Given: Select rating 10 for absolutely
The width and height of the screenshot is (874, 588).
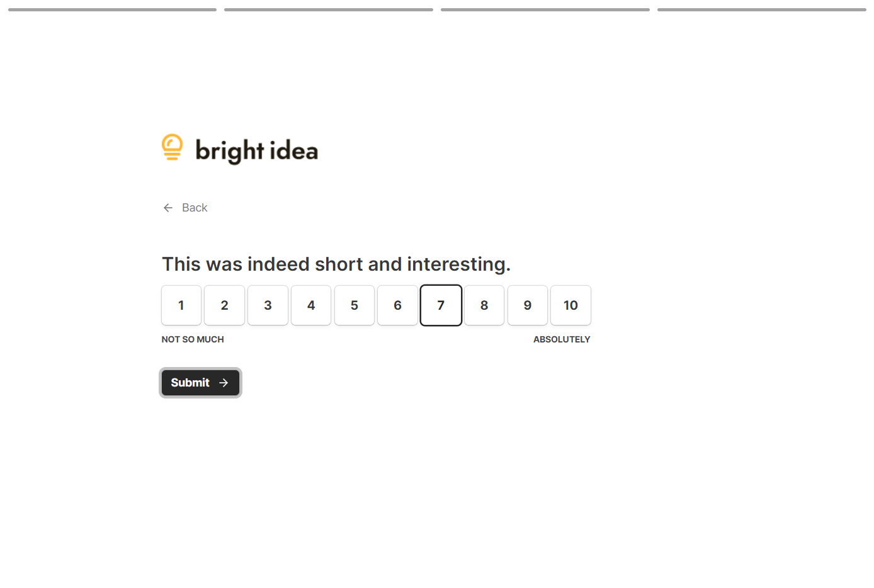Looking at the screenshot, I should pyautogui.click(x=571, y=305).
